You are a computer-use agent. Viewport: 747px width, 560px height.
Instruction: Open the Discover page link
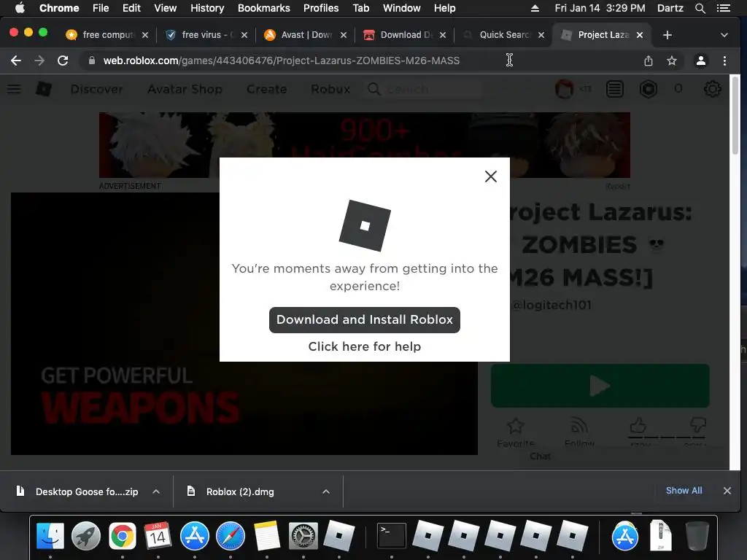click(x=97, y=89)
